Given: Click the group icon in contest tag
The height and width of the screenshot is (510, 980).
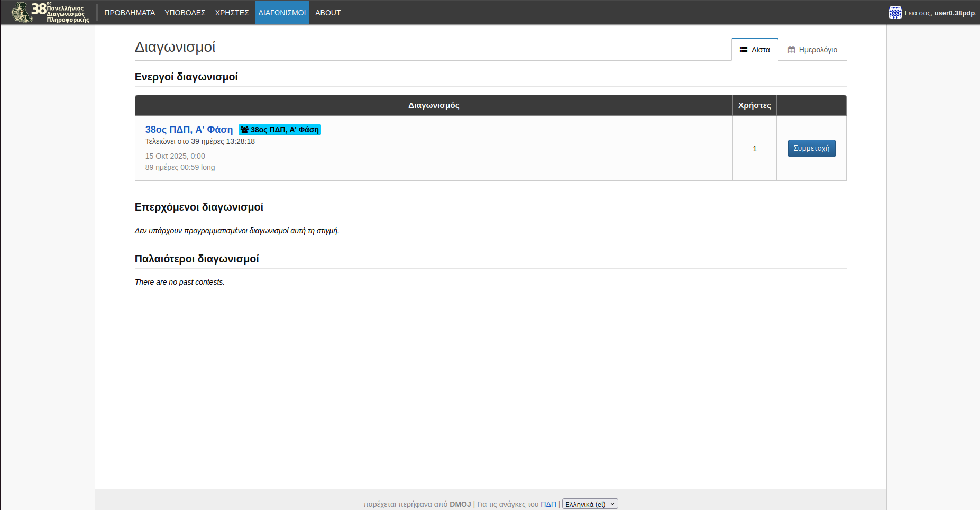Looking at the screenshot, I should click(x=244, y=130).
